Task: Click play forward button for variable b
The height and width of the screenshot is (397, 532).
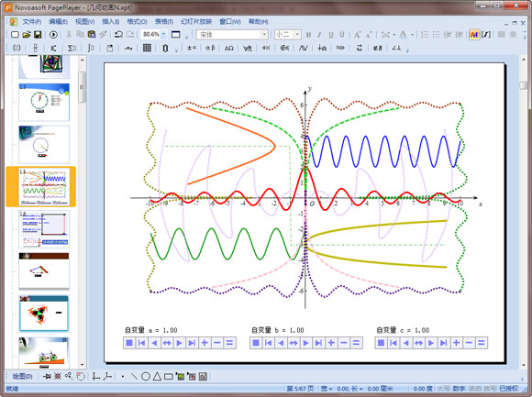Action: (306, 343)
